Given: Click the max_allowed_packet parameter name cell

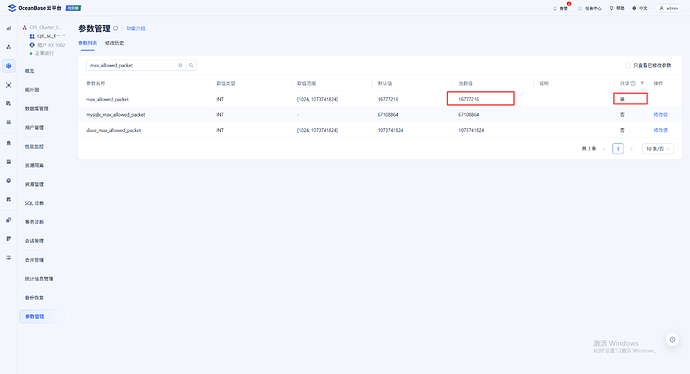Looking at the screenshot, I should [x=107, y=99].
